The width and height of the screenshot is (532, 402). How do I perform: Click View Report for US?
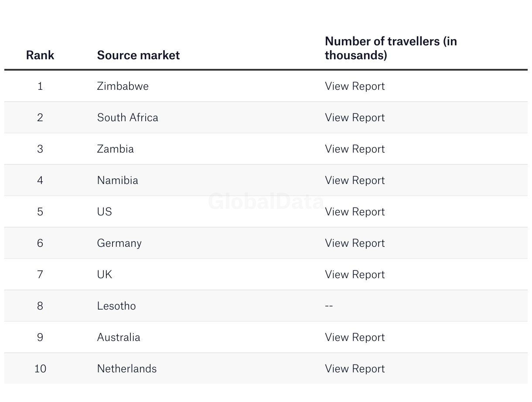tap(355, 212)
